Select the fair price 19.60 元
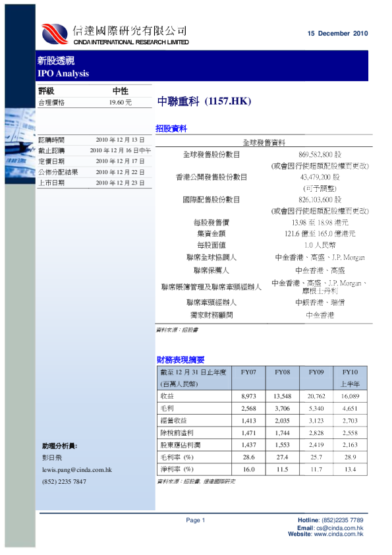 coord(121,102)
